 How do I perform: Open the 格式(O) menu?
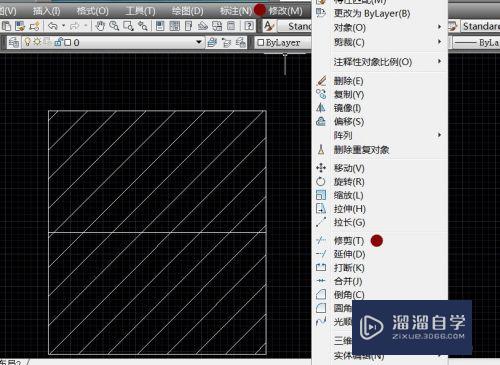[92, 11]
